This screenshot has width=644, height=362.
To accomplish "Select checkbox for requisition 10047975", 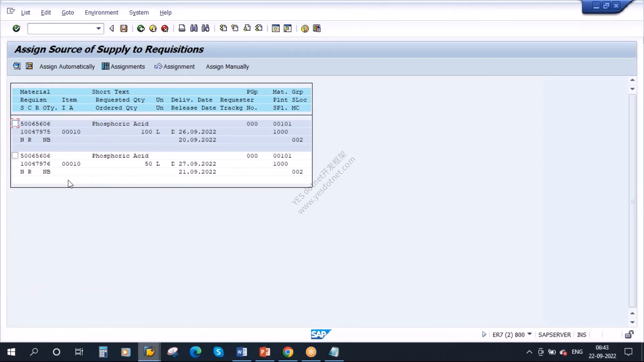I will pyautogui.click(x=15, y=124).
